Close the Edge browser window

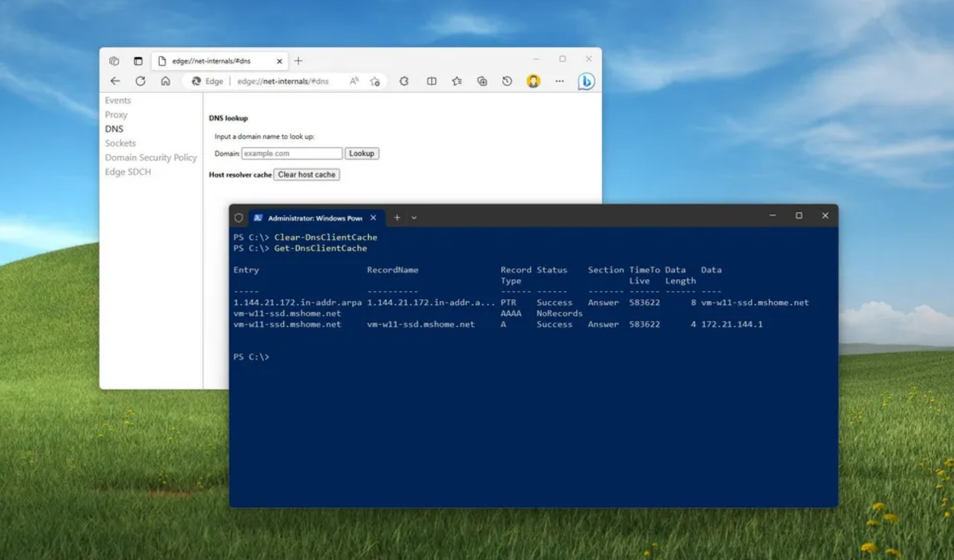tap(589, 59)
